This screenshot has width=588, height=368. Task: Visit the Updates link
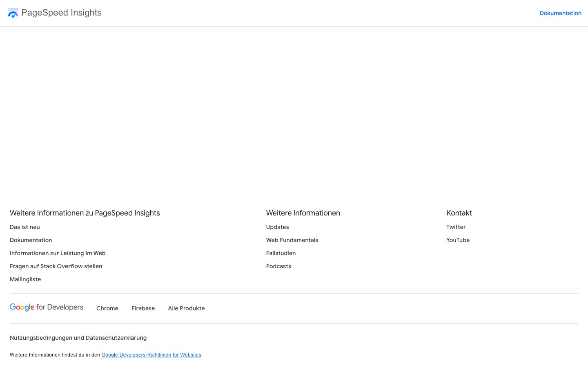[x=278, y=227]
